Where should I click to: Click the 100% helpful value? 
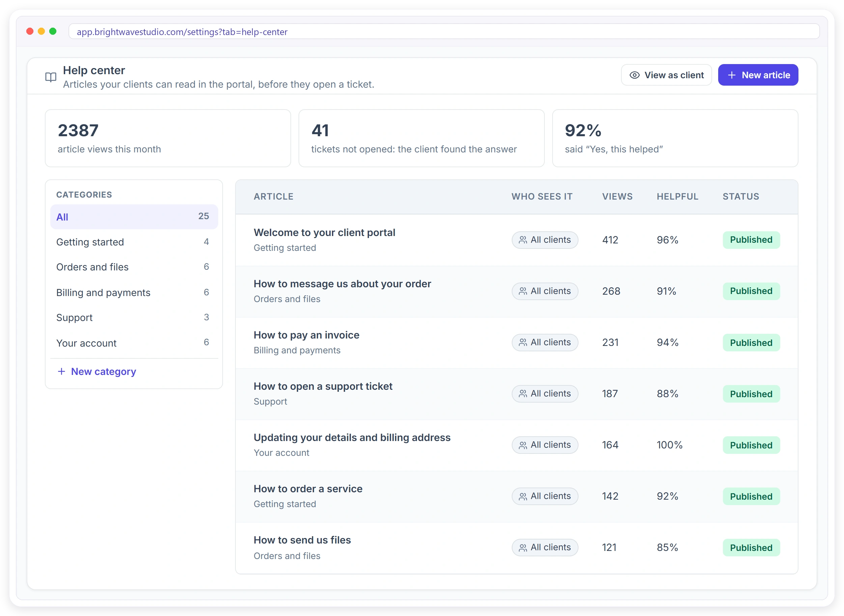coord(670,445)
